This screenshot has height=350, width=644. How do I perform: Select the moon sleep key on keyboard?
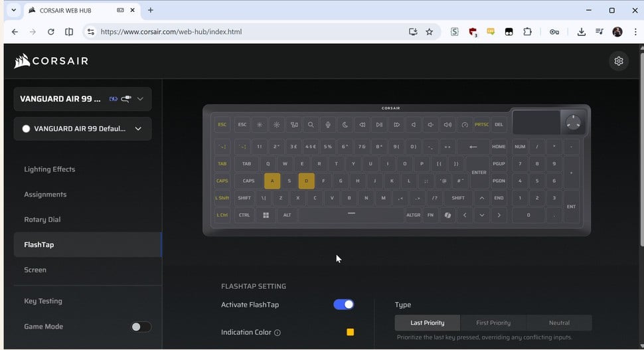tap(345, 124)
